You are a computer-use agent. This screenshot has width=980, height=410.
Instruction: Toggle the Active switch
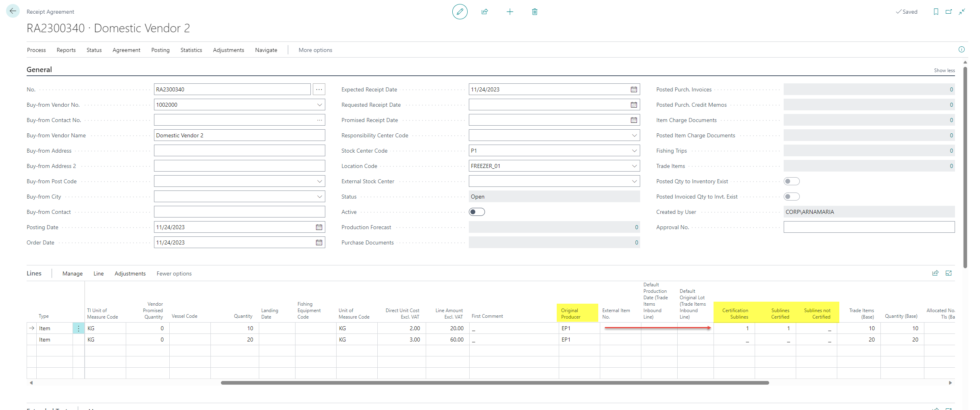[476, 212]
